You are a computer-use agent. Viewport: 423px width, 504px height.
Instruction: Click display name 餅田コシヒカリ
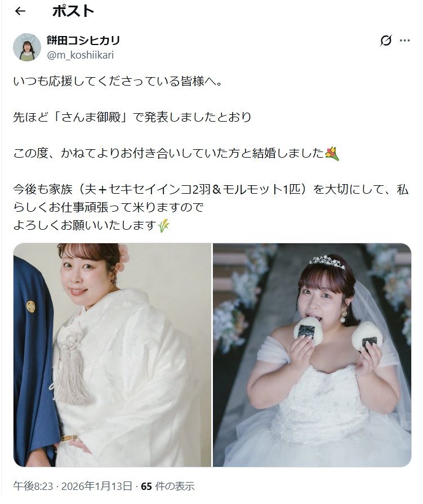coord(83,41)
